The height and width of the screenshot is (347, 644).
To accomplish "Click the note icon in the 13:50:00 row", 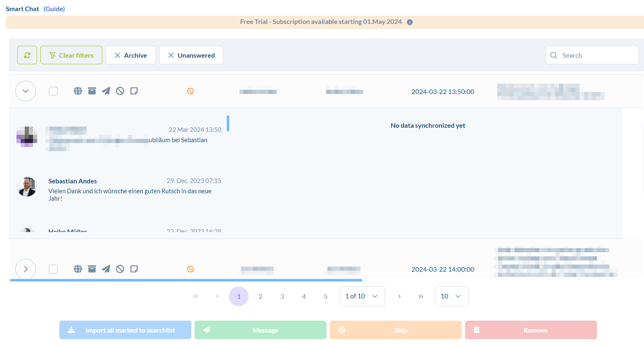I will pos(134,91).
